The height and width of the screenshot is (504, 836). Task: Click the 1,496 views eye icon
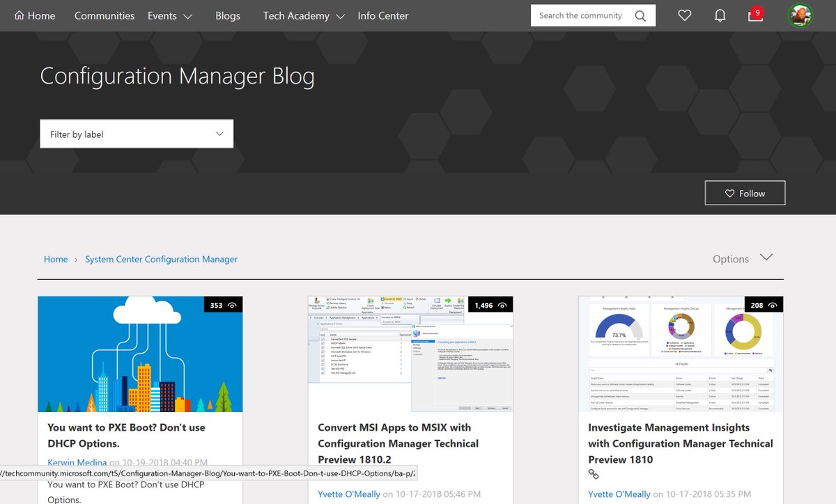[503, 305]
